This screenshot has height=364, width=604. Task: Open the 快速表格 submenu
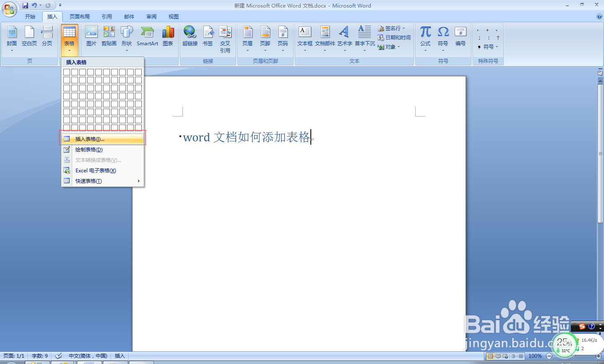click(88, 181)
